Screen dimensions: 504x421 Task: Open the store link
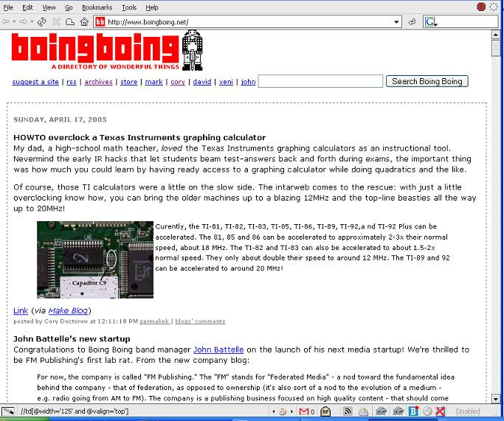click(129, 82)
